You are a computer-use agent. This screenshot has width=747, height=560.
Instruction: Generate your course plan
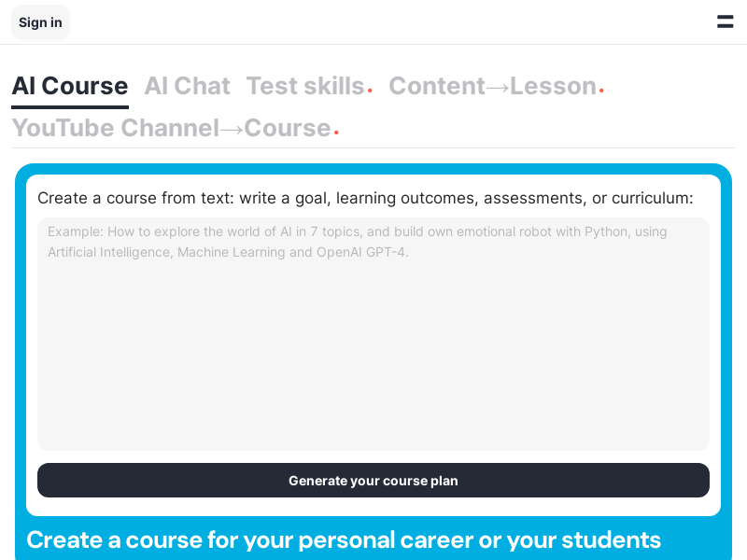point(373,481)
